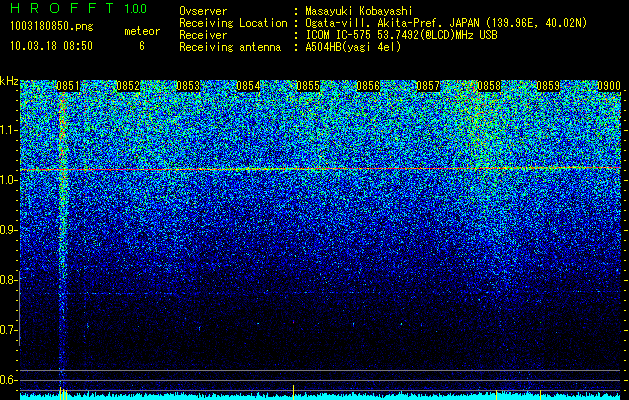The image size is (629, 400).
Task: Click the 0852 time marker
Action: [x=128, y=86]
